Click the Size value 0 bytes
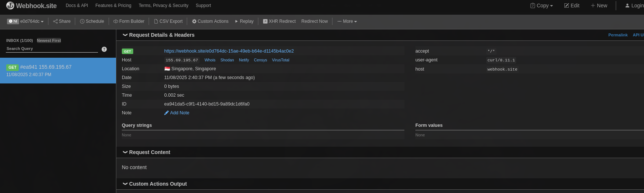This screenshot has width=644, height=193. pyautogui.click(x=172, y=86)
